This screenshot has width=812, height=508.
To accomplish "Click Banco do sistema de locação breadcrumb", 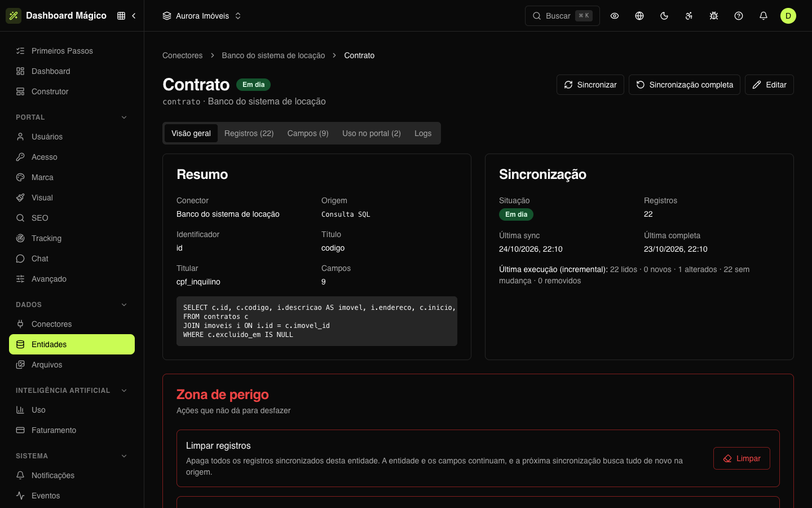I will (x=273, y=55).
